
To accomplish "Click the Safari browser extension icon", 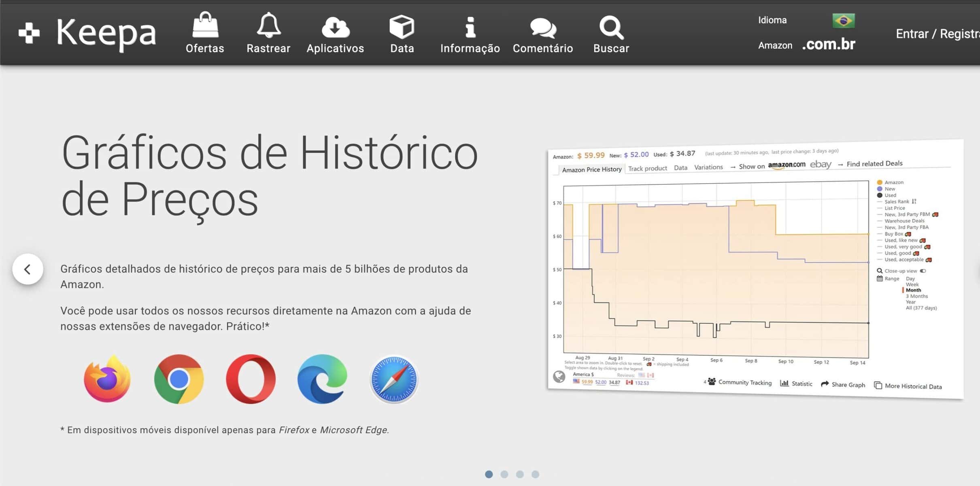I will [x=394, y=379].
